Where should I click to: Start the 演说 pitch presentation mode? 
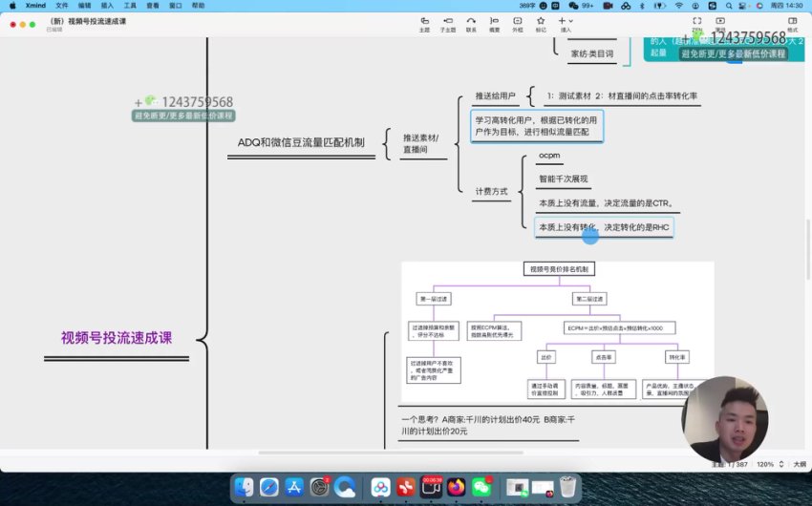720,21
